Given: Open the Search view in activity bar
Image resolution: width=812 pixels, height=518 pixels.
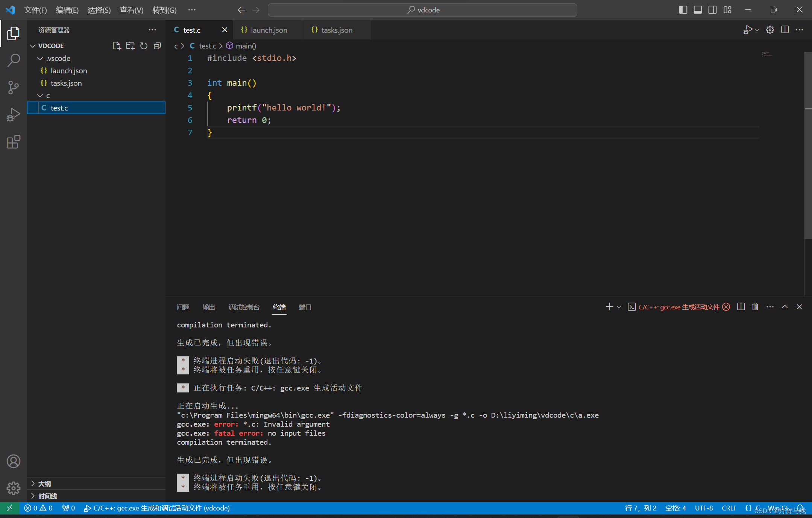Looking at the screenshot, I should point(14,60).
